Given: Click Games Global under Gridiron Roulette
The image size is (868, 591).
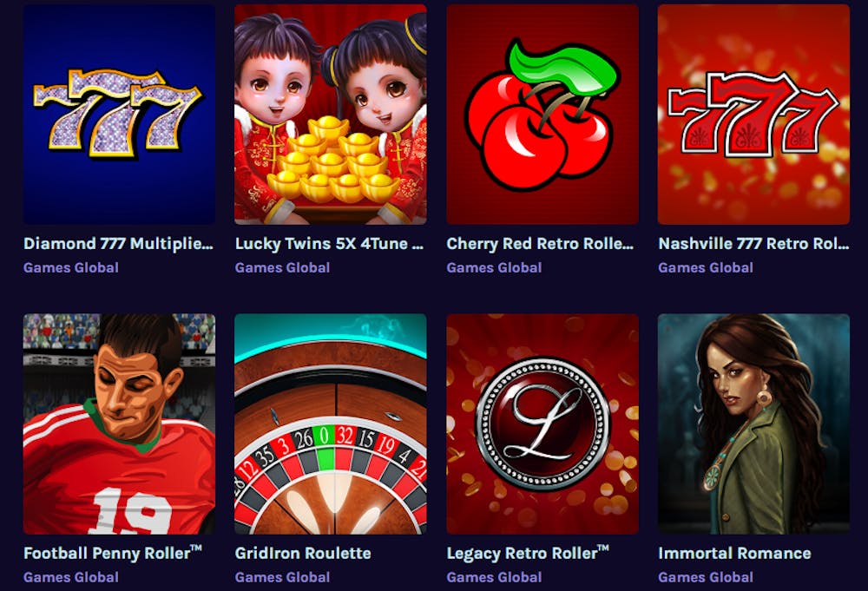Looking at the screenshot, I should pos(282,577).
